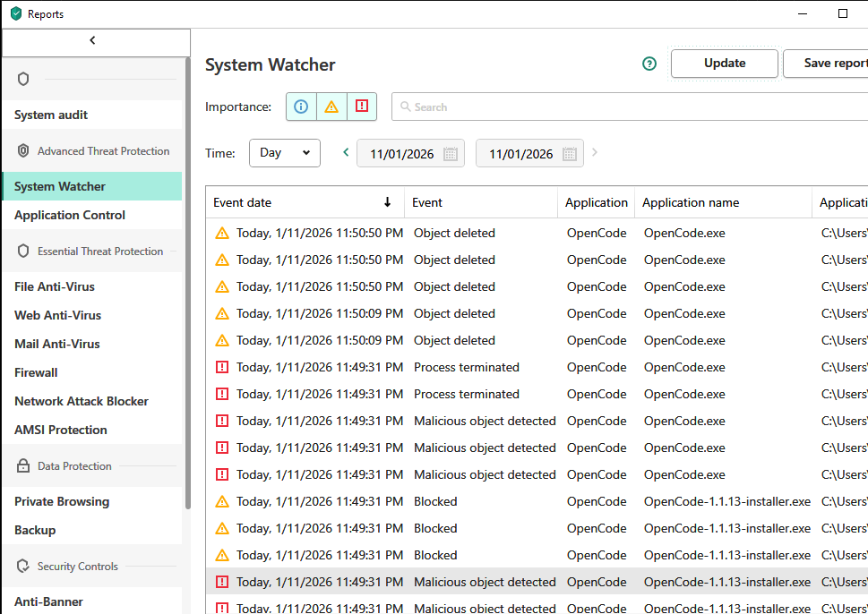
Task: Minimize the Reports window
Action: point(803,13)
